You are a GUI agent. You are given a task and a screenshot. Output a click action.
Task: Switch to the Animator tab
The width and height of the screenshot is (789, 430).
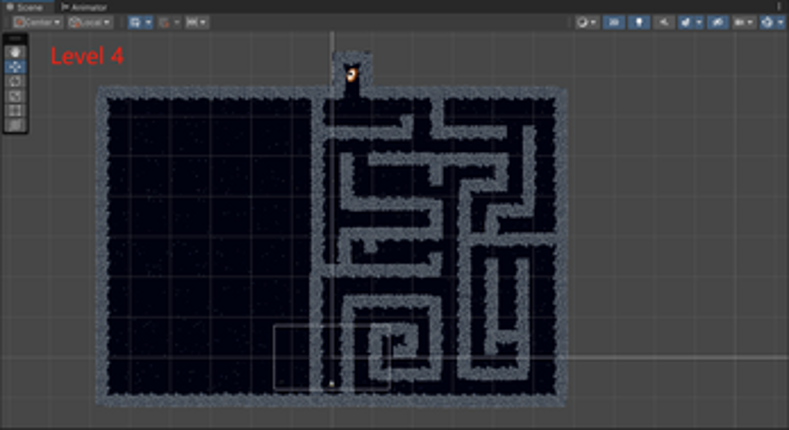tap(84, 7)
